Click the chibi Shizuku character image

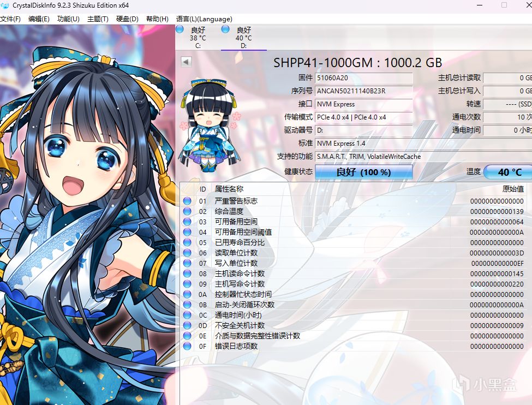coord(211,124)
